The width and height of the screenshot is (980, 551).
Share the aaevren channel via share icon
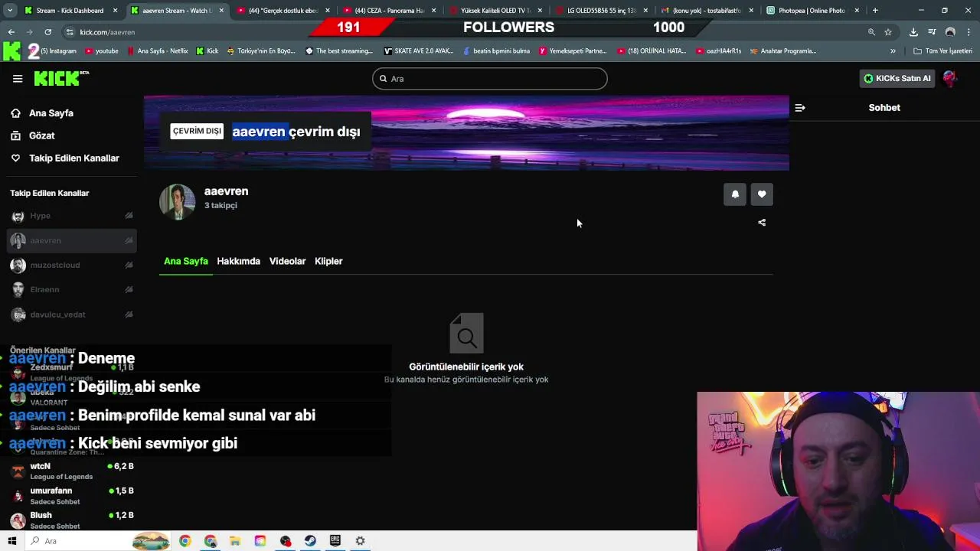762,223
